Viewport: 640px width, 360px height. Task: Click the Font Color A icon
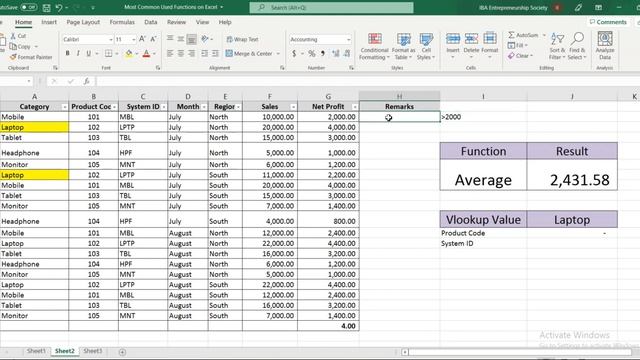(x=146, y=53)
